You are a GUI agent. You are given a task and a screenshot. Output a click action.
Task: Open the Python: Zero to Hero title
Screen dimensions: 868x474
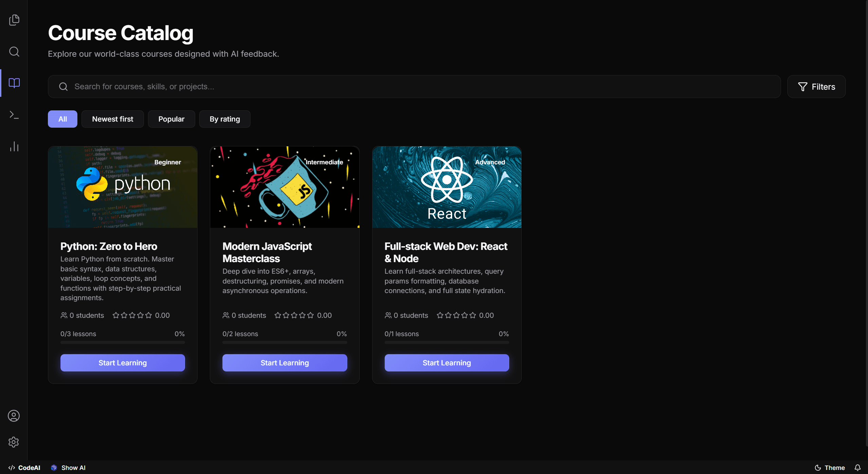pyautogui.click(x=109, y=246)
